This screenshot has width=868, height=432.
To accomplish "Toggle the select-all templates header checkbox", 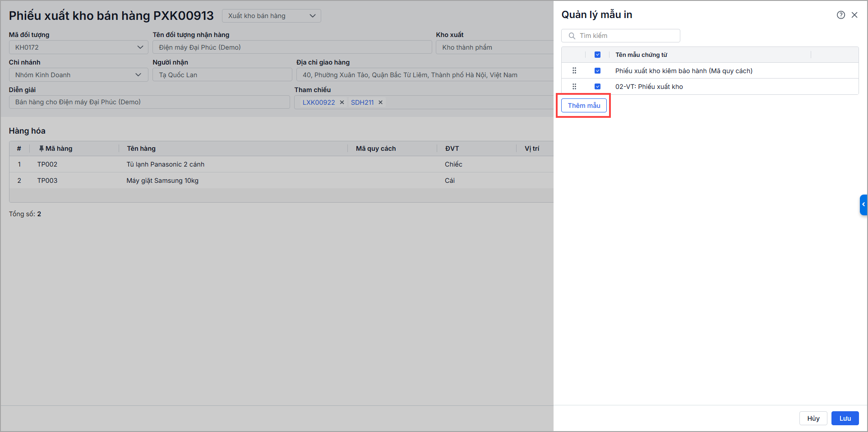I will (597, 55).
